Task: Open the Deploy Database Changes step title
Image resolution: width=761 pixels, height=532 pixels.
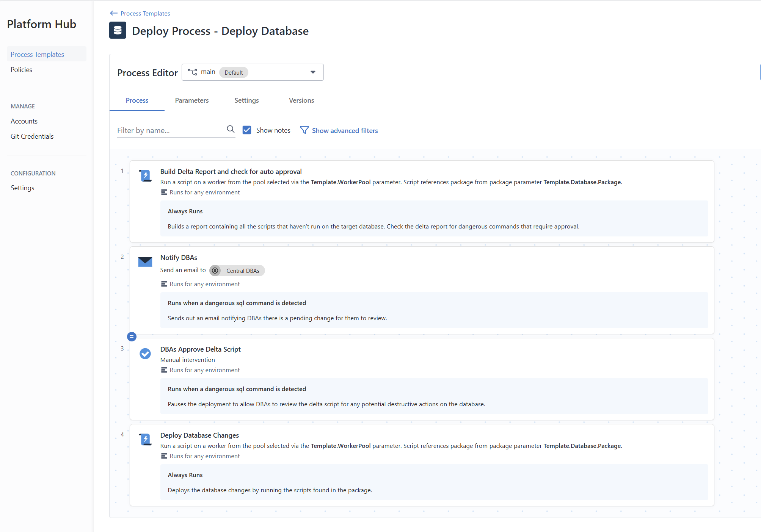Action: pos(199,435)
